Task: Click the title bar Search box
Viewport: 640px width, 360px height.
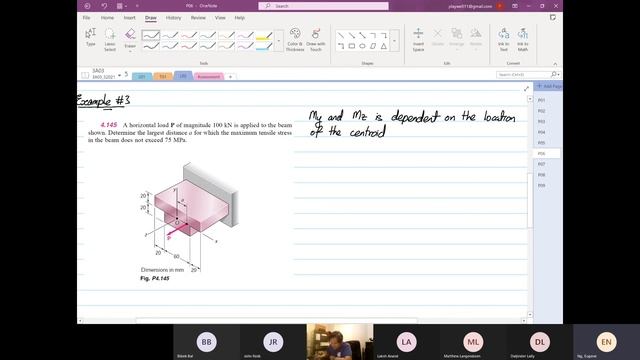Action: pos(323,6)
